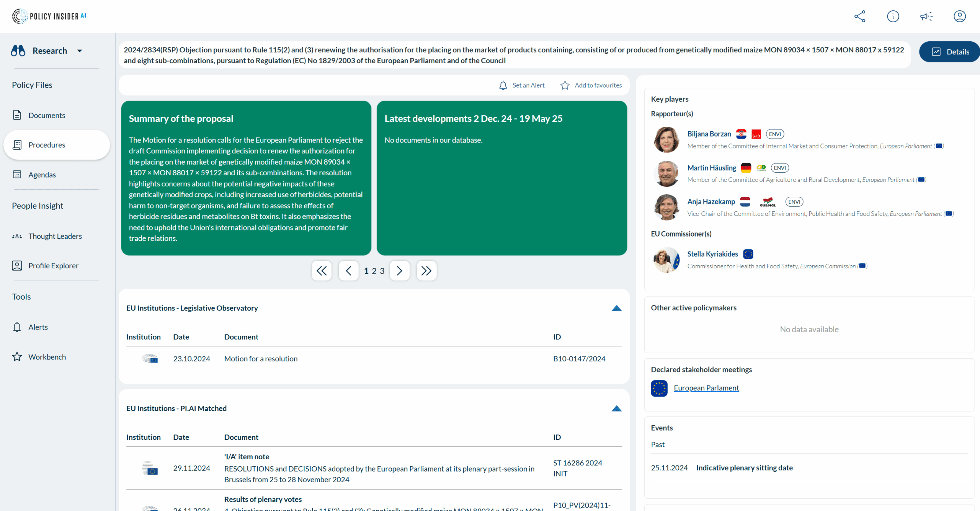Open Stella Kyriakides profile link
The height and width of the screenshot is (511, 980).
pyautogui.click(x=712, y=254)
